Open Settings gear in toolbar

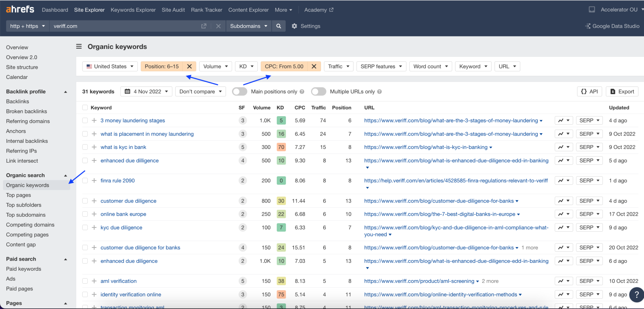pyautogui.click(x=294, y=26)
